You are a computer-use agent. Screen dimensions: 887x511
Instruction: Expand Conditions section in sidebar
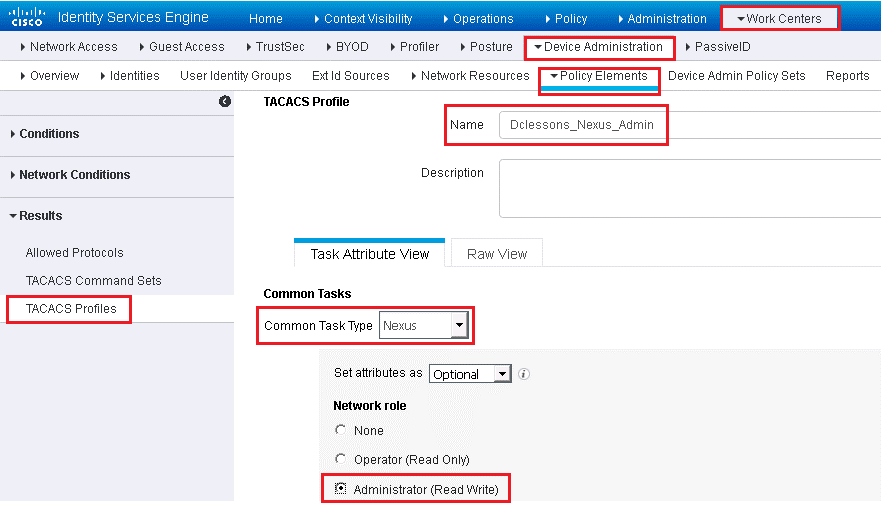pos(45,134)
